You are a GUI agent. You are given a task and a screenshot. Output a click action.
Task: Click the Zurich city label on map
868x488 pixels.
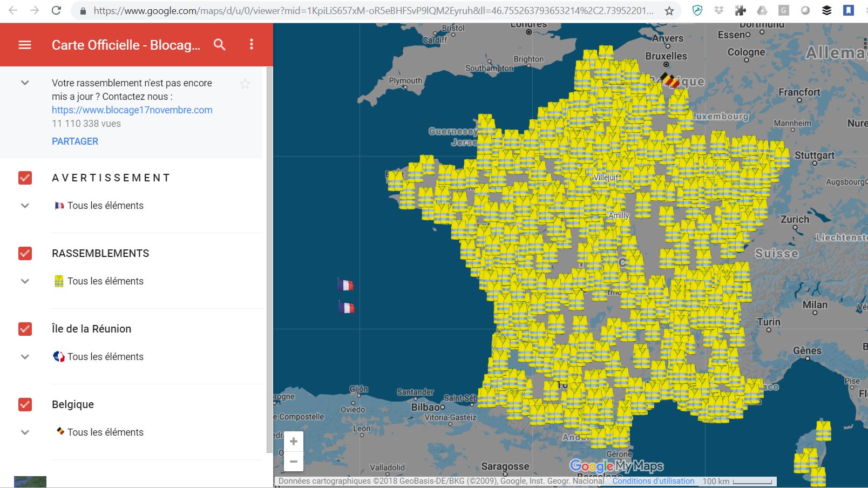(x=795, y=219)
